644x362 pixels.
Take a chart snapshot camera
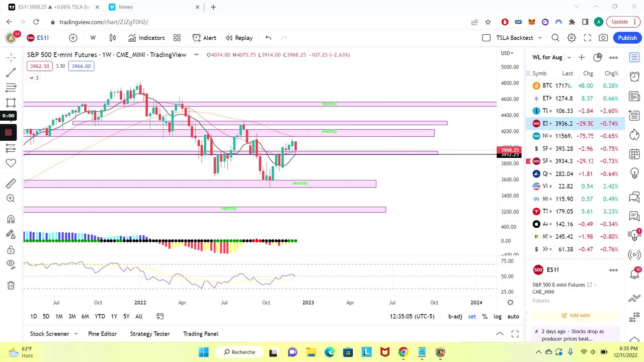coord(603,38)
